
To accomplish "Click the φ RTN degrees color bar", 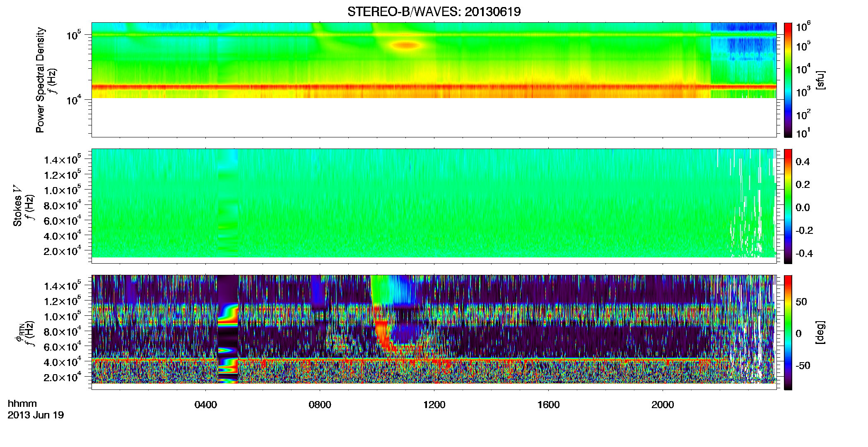I will click(x=788, y=332).
